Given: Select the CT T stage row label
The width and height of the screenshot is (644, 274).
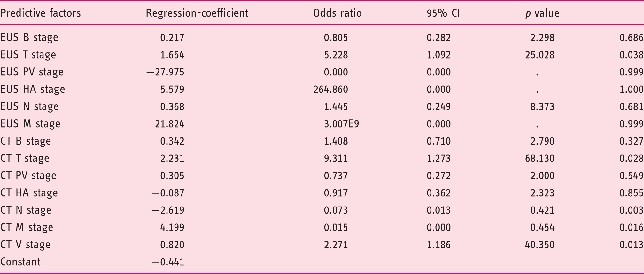Looking at the screenshot, I should click(25, 159).
